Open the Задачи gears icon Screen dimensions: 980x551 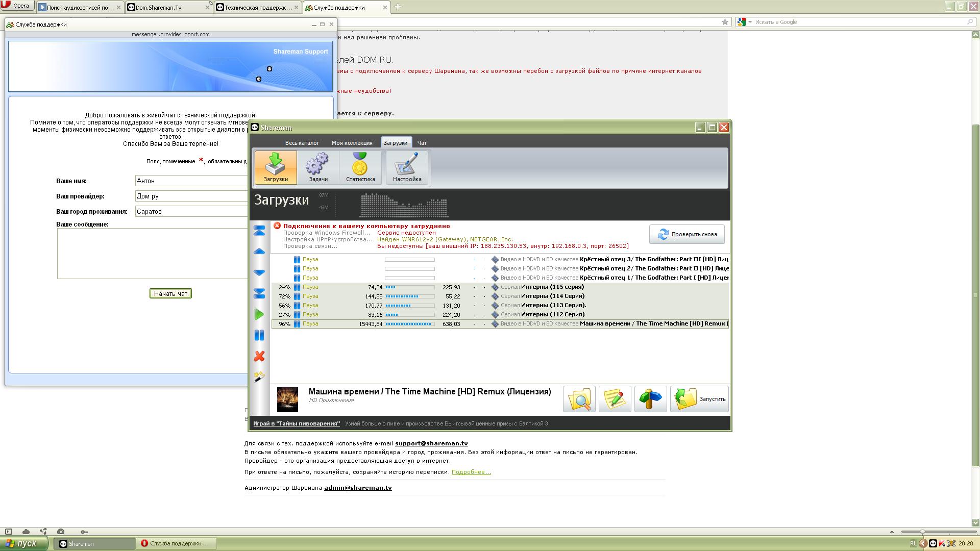pyautogui.click(x=318, y=167)
